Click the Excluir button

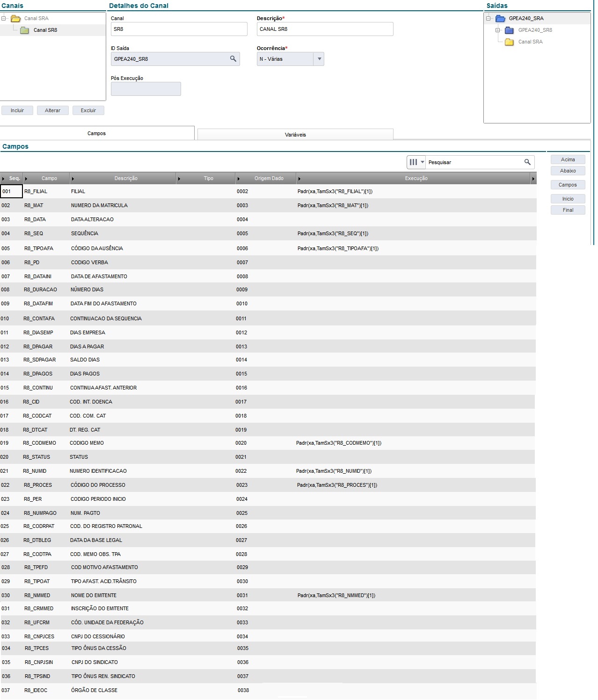pyautogui.click(x=88, y=110)
